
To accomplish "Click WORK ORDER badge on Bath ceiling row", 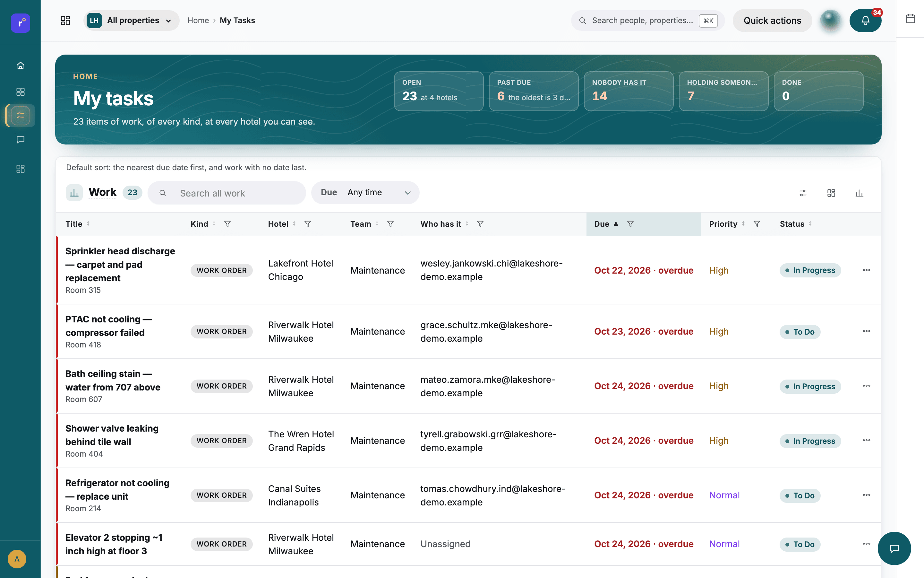I will tap(221, 386).
